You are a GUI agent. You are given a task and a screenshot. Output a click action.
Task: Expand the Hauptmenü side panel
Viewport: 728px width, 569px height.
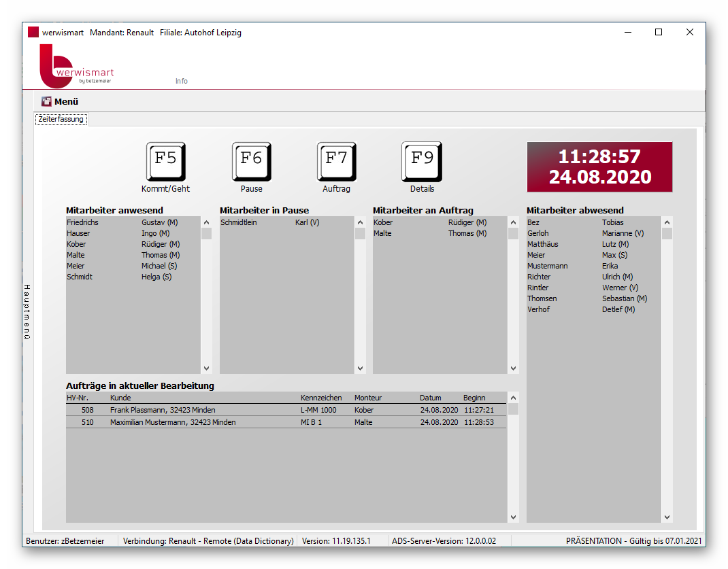tap(27, 311)
